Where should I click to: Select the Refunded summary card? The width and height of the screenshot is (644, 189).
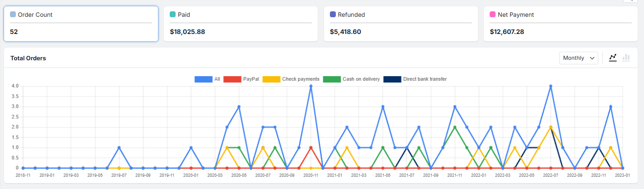[x=401, y=24]
